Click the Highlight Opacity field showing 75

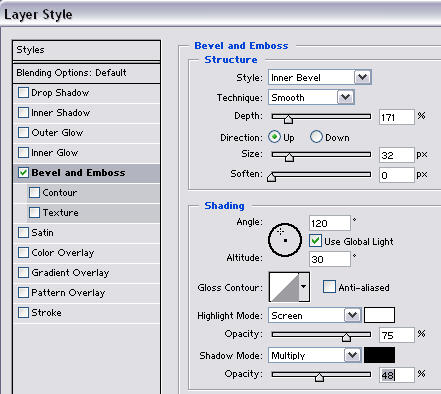pyautogui.click(x=397, y=335)
